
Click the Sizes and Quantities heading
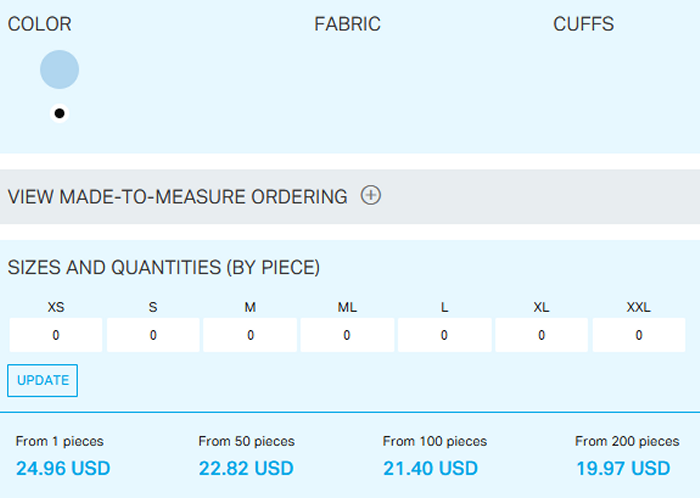coord(164,267)
